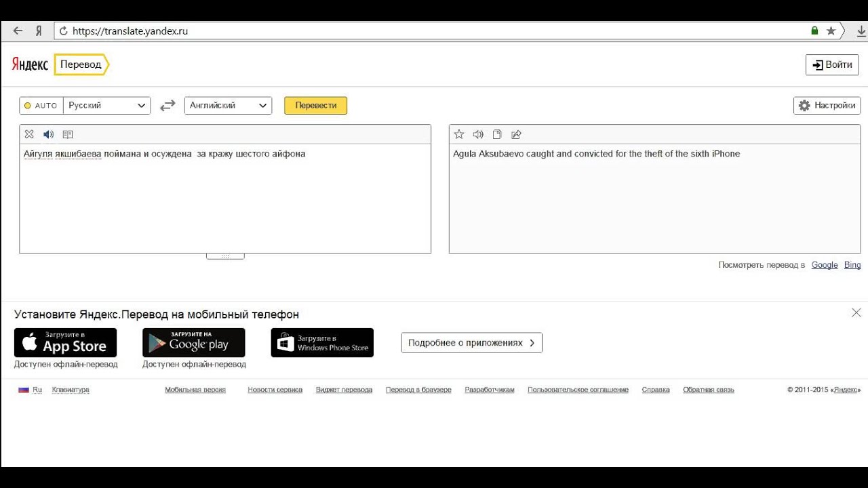Viewport: 868px width, 488px height.
Task: View translation in Google link
Action: [825, 265]
